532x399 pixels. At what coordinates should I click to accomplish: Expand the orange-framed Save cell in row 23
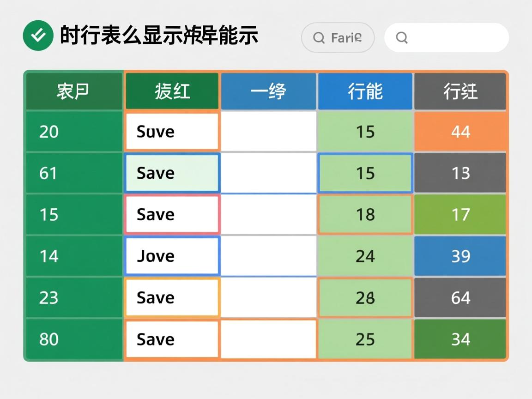[171, 297]
